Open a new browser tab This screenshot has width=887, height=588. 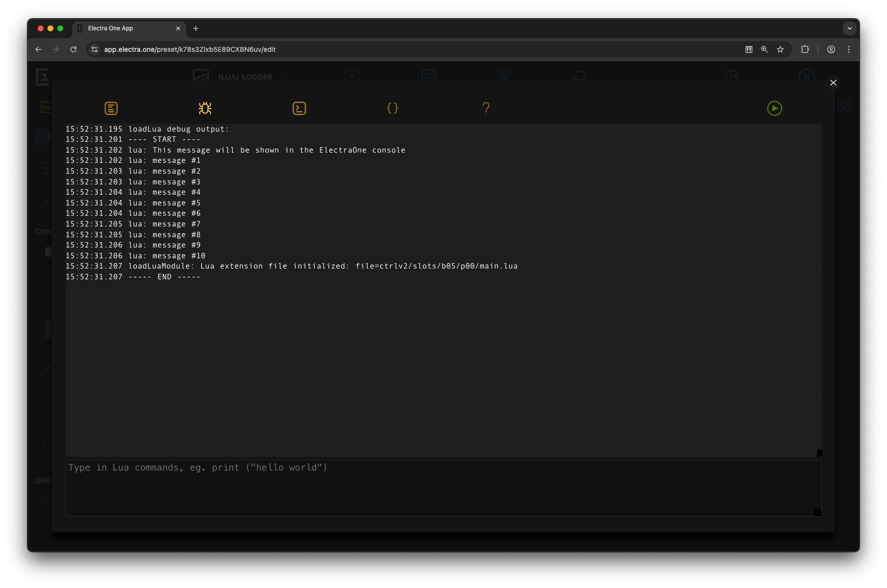pos(196,28)
